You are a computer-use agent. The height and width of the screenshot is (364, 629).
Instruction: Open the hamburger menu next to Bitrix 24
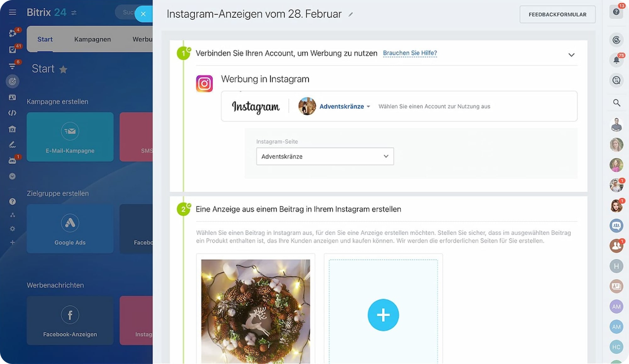coord(12,12)
